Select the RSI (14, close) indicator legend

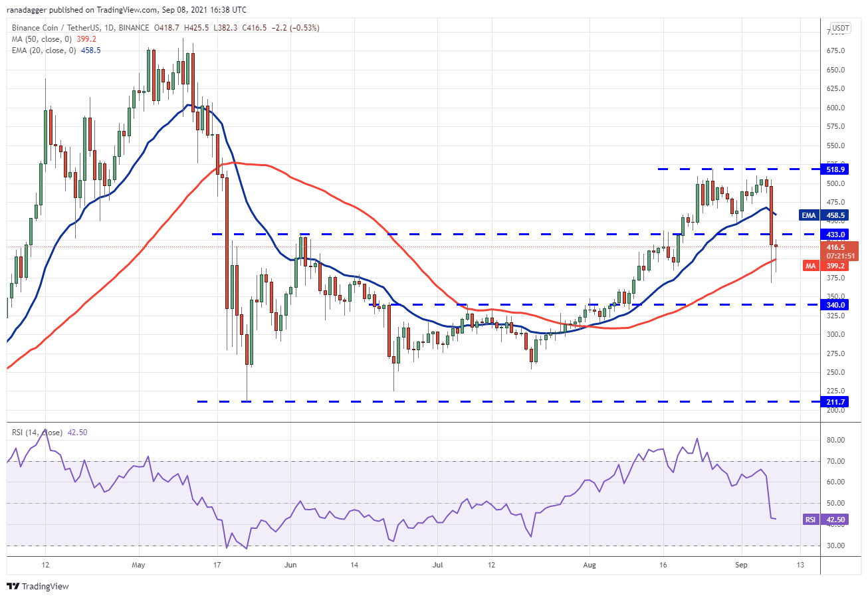tap(50, 433)
